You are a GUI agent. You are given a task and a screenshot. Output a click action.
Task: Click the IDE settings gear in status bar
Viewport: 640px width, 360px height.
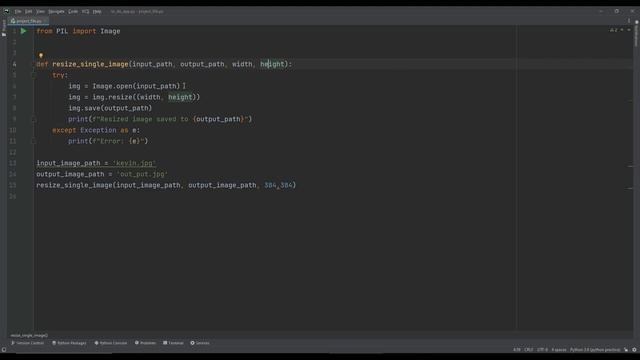(x=634, y=350)
